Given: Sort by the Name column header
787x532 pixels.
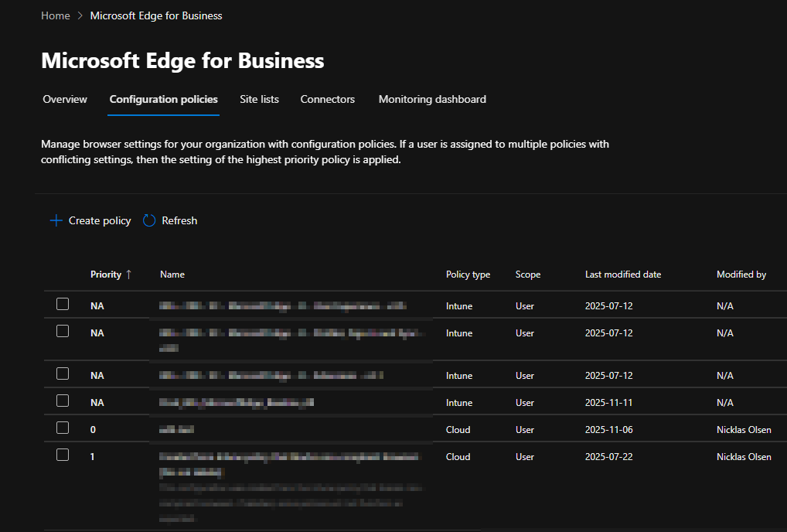Looking at the screenshot, I should click(x=172, y=275).
